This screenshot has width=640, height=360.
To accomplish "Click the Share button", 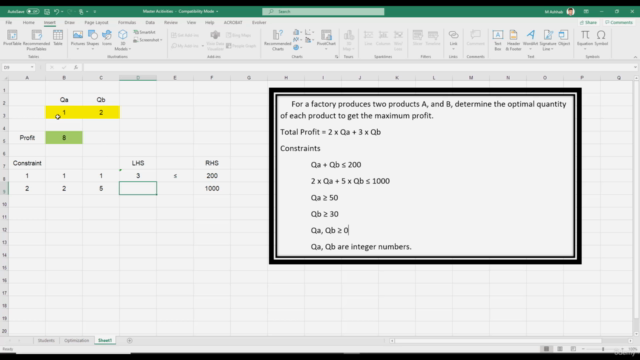I will click(589, 22).
